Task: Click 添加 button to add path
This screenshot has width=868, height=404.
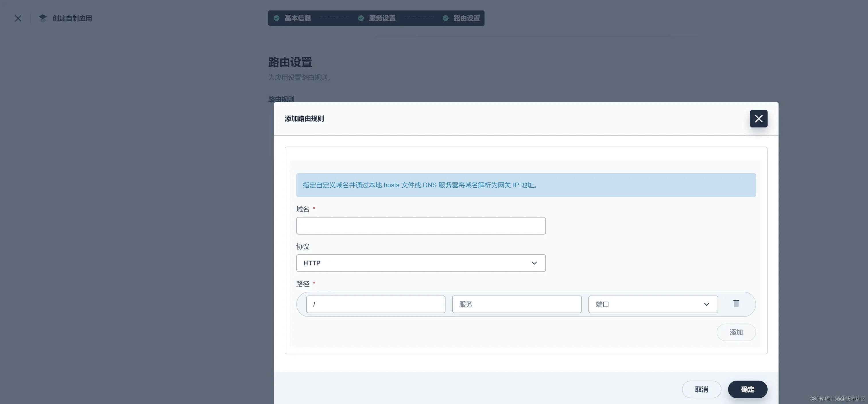Action: click(x=736, y=332)
